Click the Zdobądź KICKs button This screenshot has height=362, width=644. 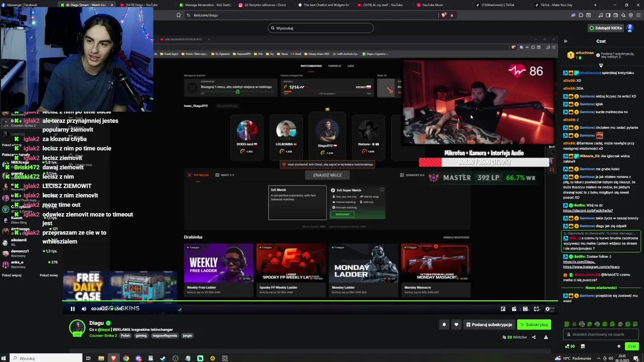(606, 28)
